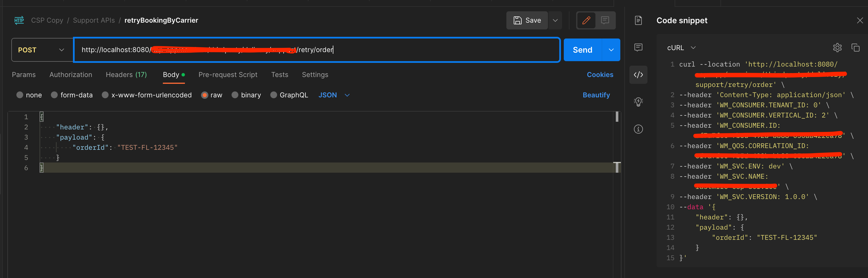Viewport: 868px width, 278px height.
Task: Select the raw body option
Action: tap(205, 95)
